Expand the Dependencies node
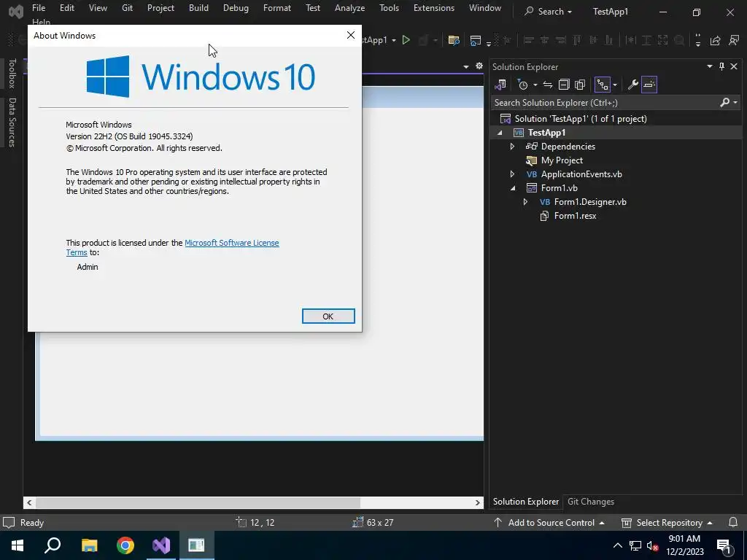 [513, 147]
